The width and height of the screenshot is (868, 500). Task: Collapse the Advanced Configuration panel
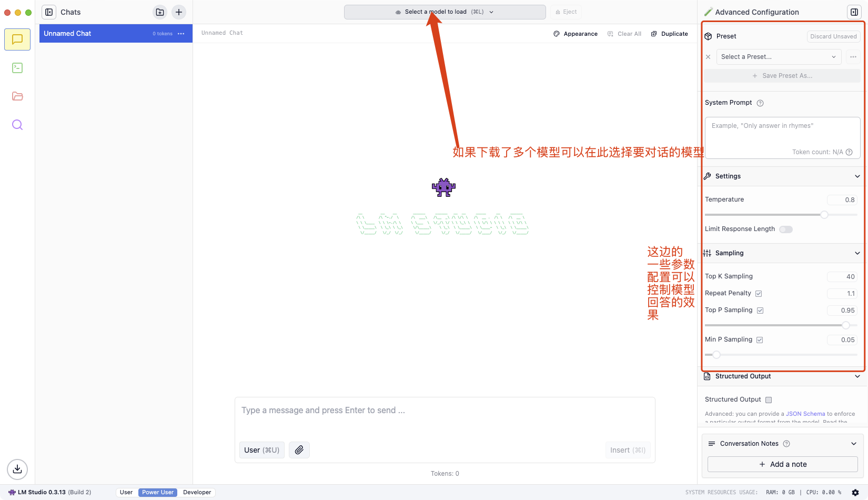pyautogui.click(x=854, y=12)
